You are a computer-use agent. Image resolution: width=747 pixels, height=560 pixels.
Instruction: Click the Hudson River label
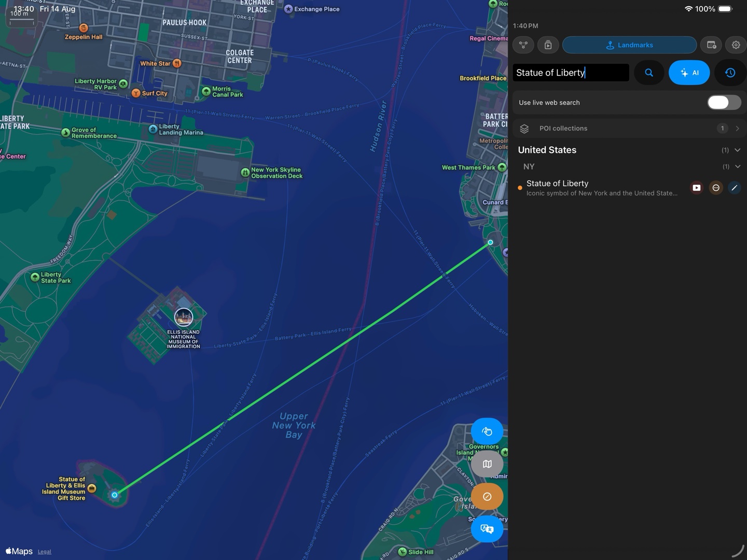tap(379, 127)
